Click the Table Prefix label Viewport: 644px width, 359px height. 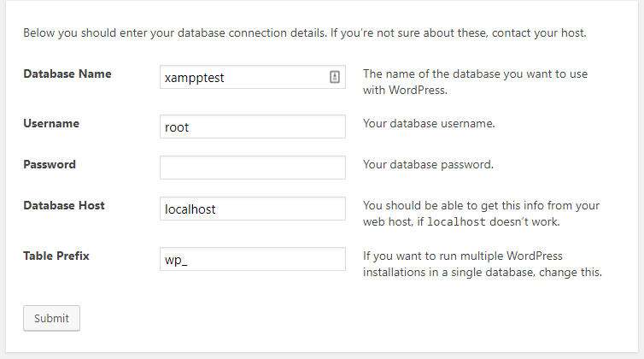coord(56,256)
